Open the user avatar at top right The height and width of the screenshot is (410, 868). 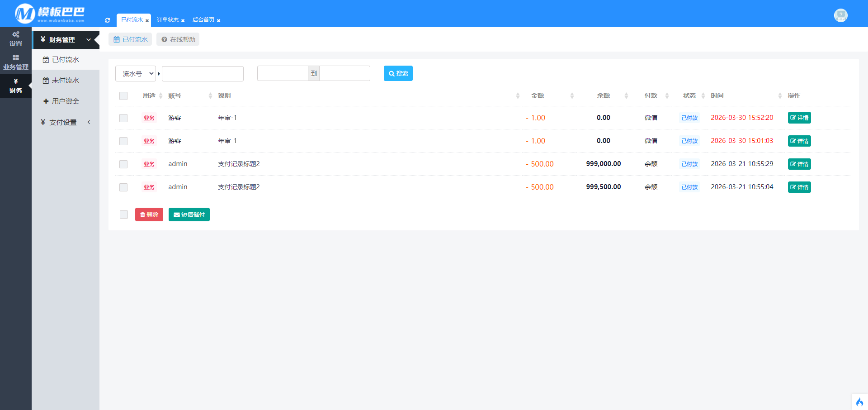click(840, 15)
